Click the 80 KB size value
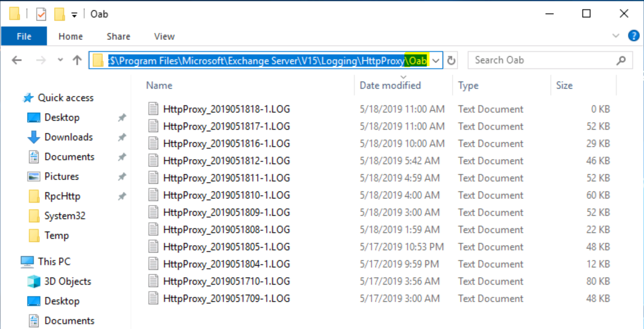 pyautogui.click(x=598, y=281)
